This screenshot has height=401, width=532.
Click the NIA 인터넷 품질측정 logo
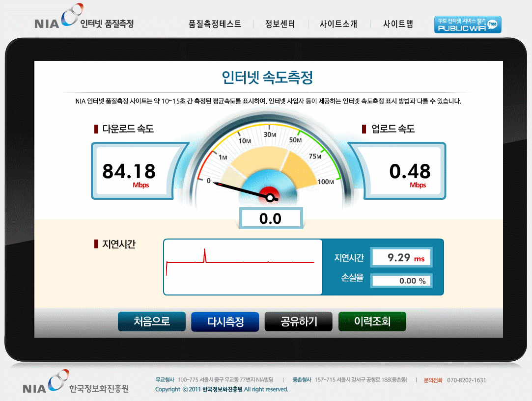[84, 16]
